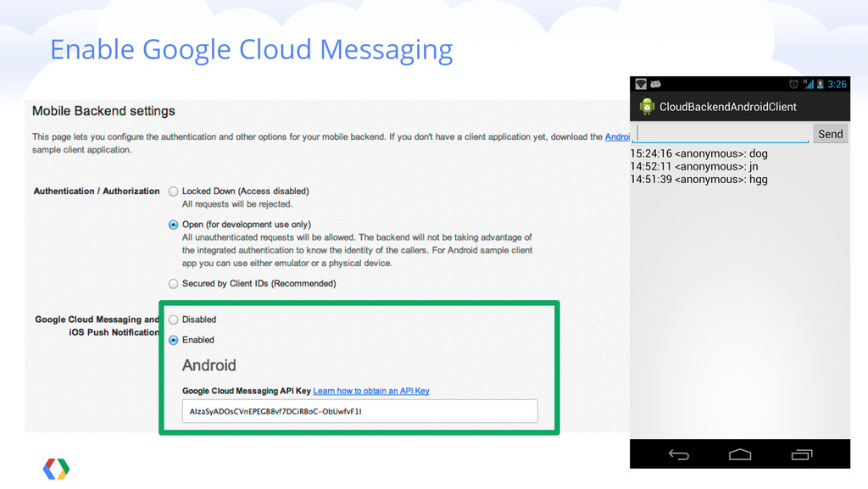868x489 pixels.
Task: Tap the Android recent apps button
Action: click(802, 455)
